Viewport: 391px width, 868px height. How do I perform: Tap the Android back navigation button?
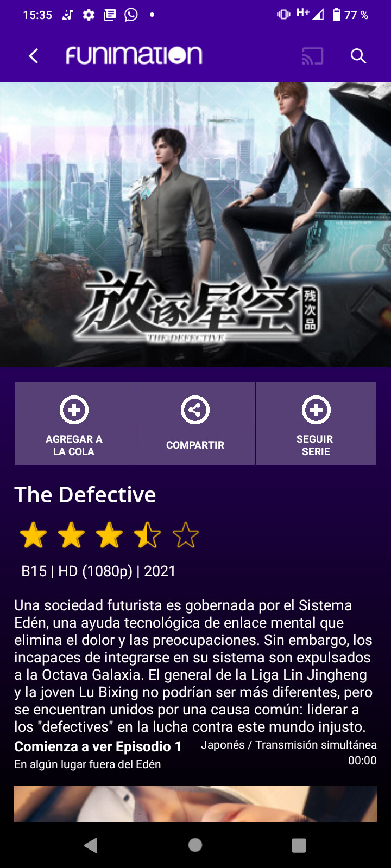(91, 845)
